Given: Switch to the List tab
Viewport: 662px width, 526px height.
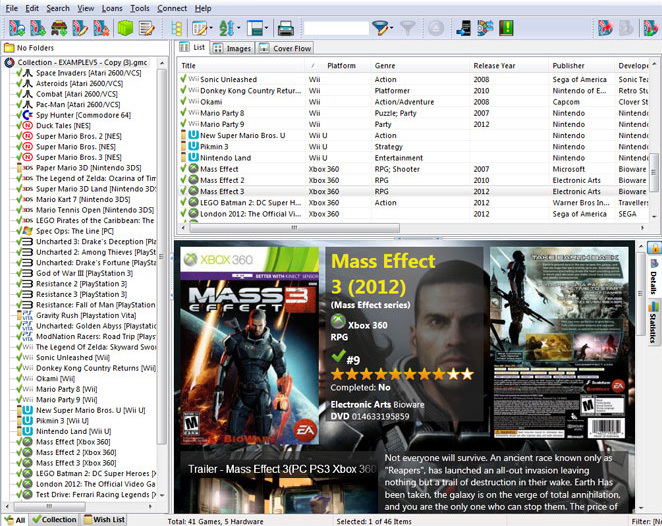Looking at the screenshot, I should tap(193, 48).
